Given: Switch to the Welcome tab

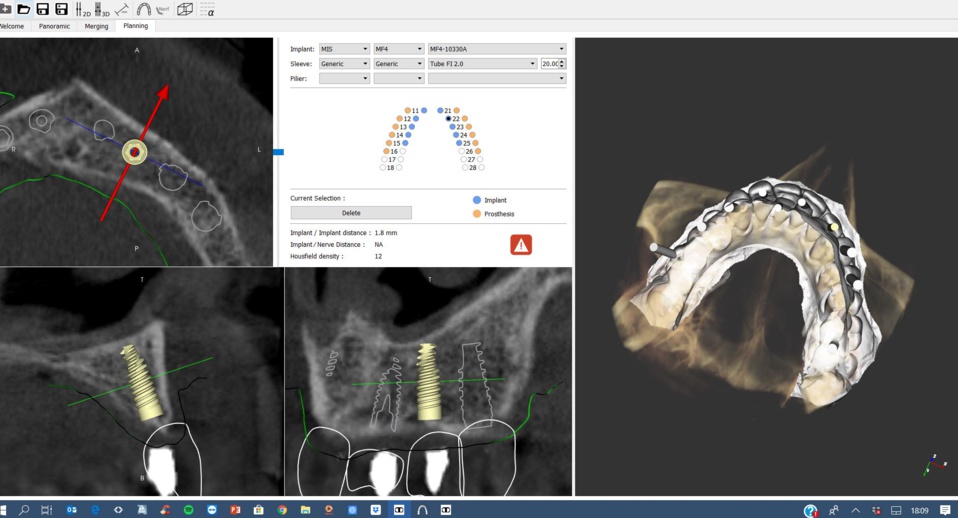Looking at the screenshot, I should click(12, 26).
